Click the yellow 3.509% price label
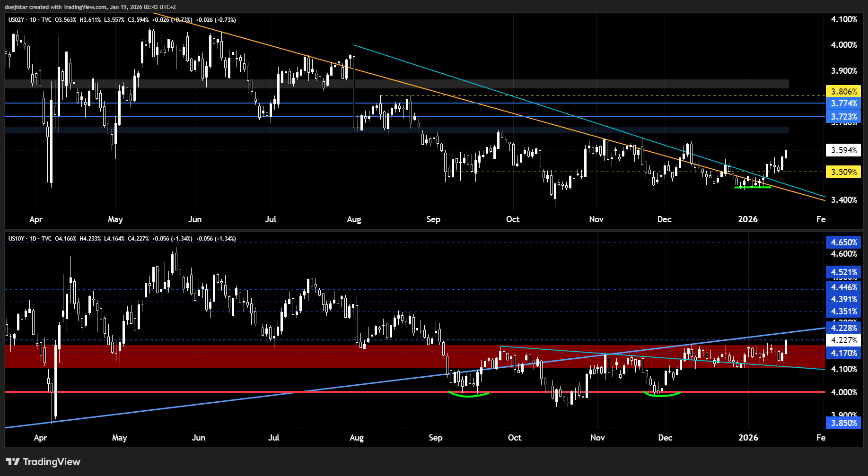Image resolution: width=868 pixels, height=476 pixels. (843, 172)
